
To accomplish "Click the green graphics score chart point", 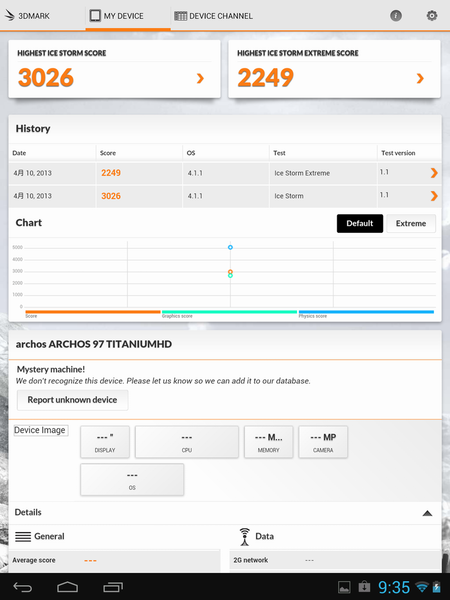I will pos(230,276).
